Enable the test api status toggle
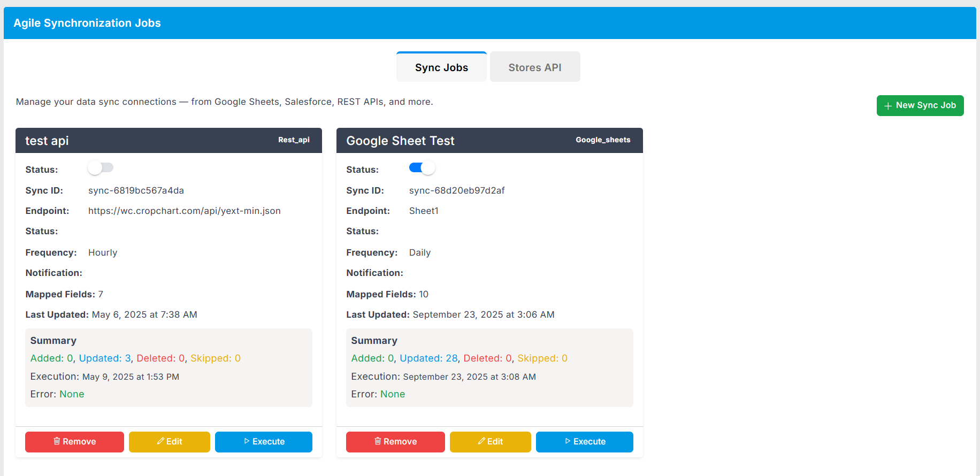 pos(101,168)
